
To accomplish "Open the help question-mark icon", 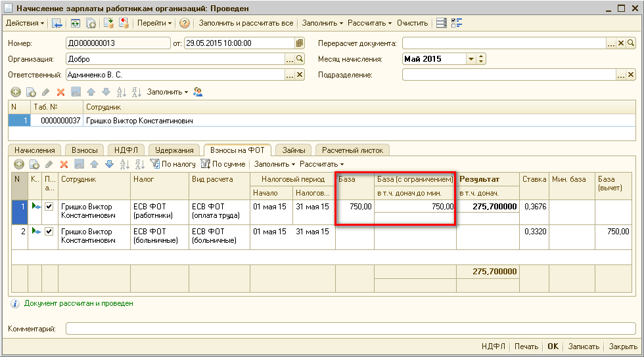I will coord(185,24).
